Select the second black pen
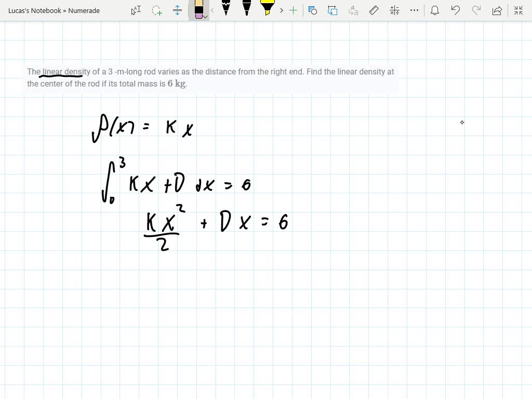532x399 pixels. (247, 8)
